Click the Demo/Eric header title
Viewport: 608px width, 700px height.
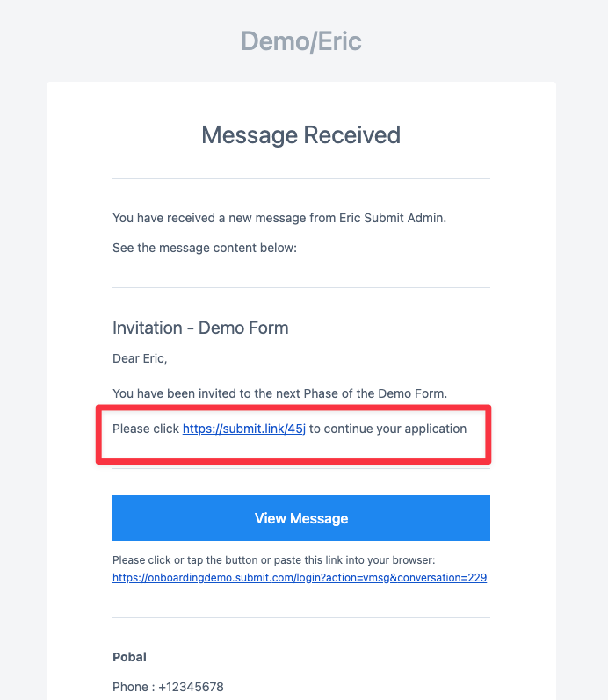pos(301,41)
